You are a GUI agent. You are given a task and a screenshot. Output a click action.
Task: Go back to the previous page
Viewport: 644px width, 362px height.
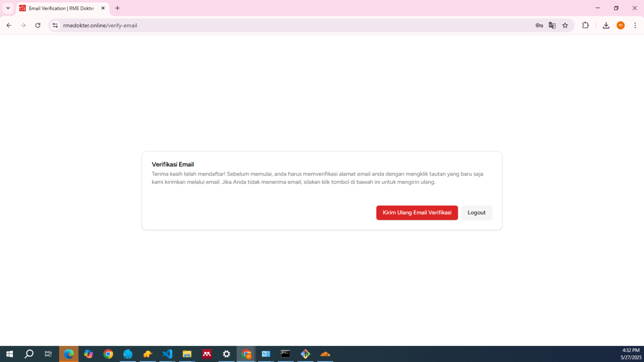click(x=9, y=25)
